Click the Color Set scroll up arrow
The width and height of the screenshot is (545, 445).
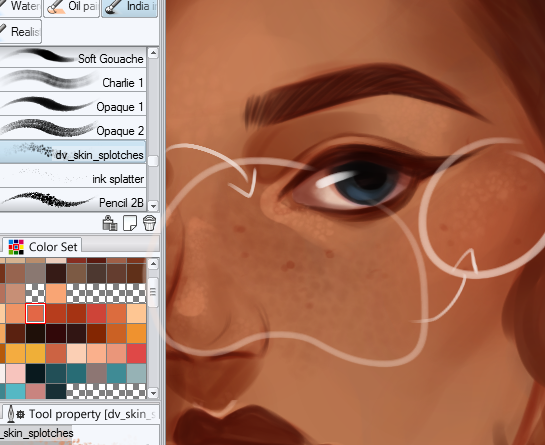pos(153,264)
